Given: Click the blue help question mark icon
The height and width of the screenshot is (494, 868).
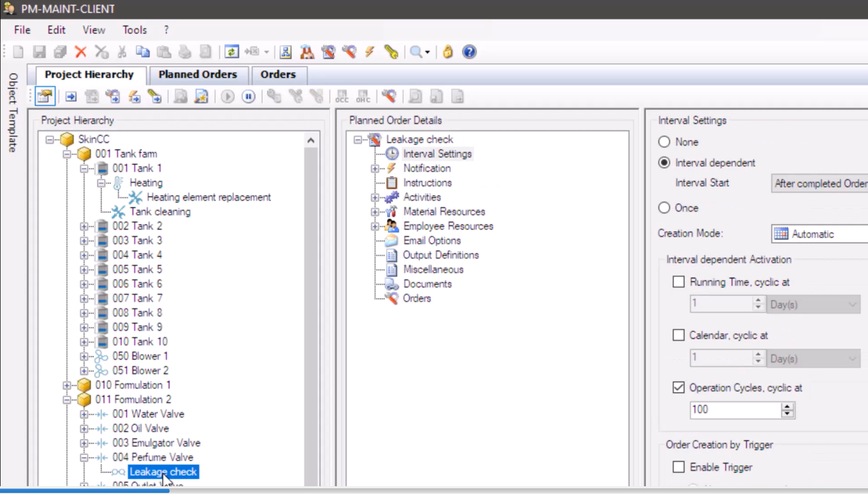Looking at the screenshot, I should pos(469,52).
